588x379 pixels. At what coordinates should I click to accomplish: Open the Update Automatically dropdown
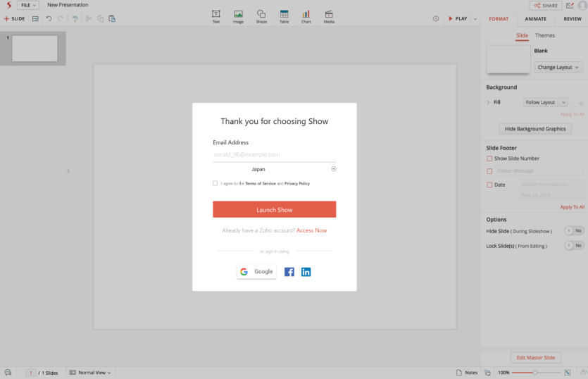tap(552, 184)
